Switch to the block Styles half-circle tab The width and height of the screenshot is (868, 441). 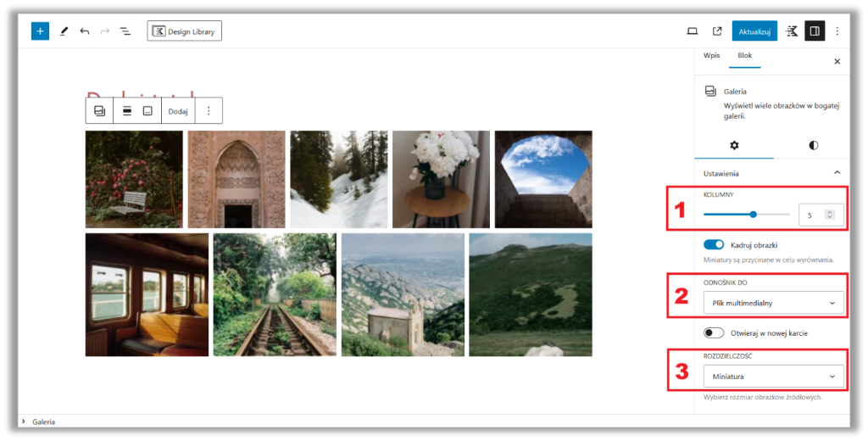pos(813,145)
